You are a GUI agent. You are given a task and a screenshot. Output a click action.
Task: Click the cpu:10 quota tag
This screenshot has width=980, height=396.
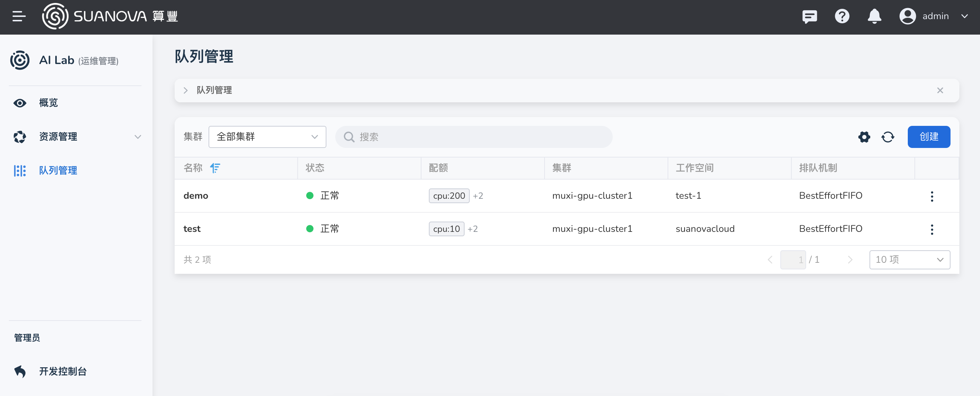tap(446, 229)
